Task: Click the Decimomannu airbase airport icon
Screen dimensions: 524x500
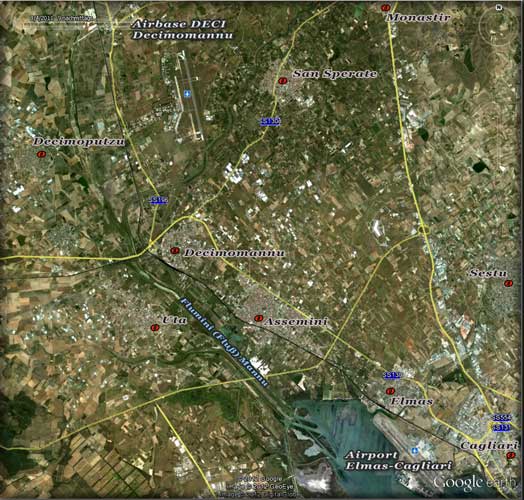Action: click(x=187, y=94)
